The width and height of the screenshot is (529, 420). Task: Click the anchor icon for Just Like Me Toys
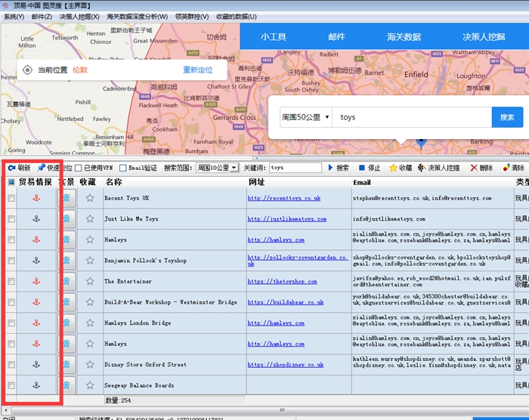pyautogui.click(x=36, y=219)
